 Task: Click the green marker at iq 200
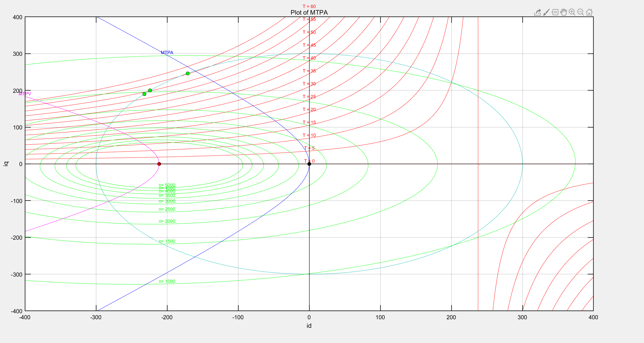coord(150,90)
